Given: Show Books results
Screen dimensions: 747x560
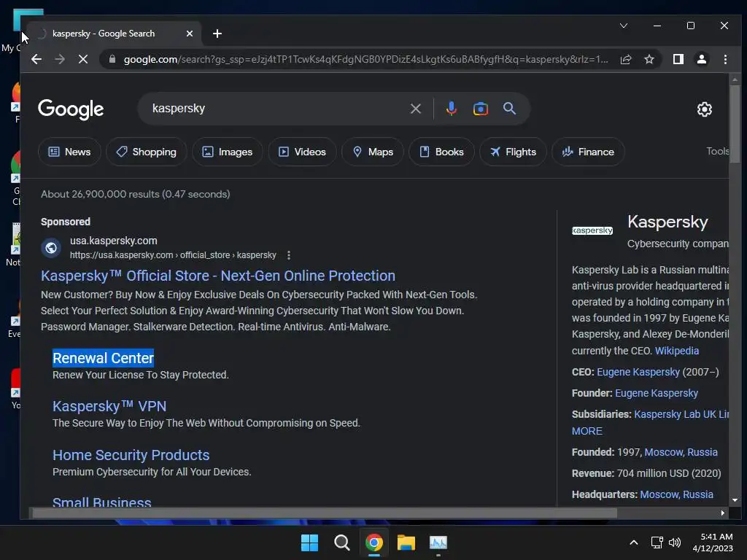Looking at the screenshot, I should coord(441,152).
